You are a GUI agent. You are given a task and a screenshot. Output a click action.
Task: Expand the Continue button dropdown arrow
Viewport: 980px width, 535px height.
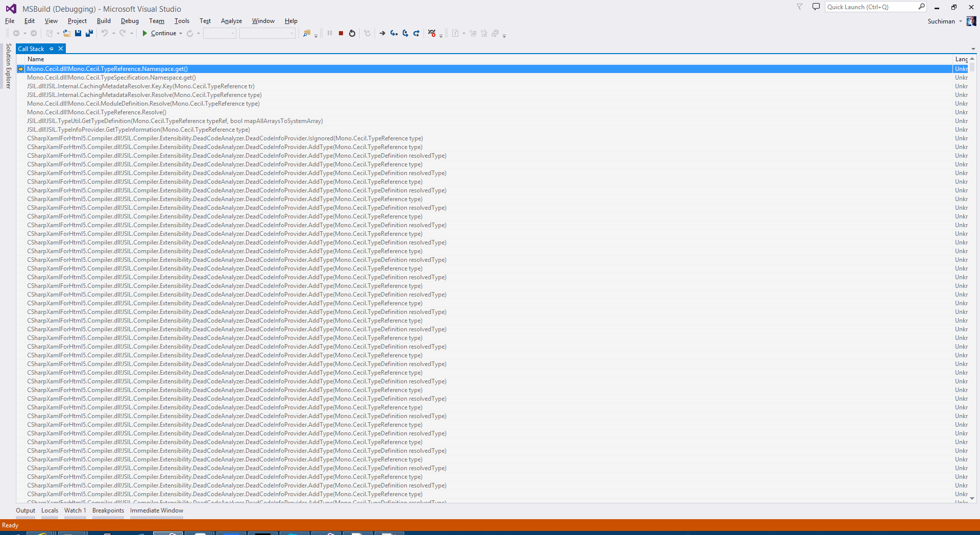pos(181,34)
